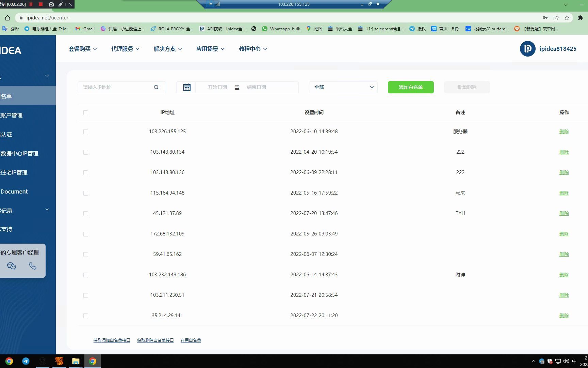The width and height of the screenshot is (588, 368).
Task: Open ROLA PROXY bookmark
Action: click(x=172, y=29)
